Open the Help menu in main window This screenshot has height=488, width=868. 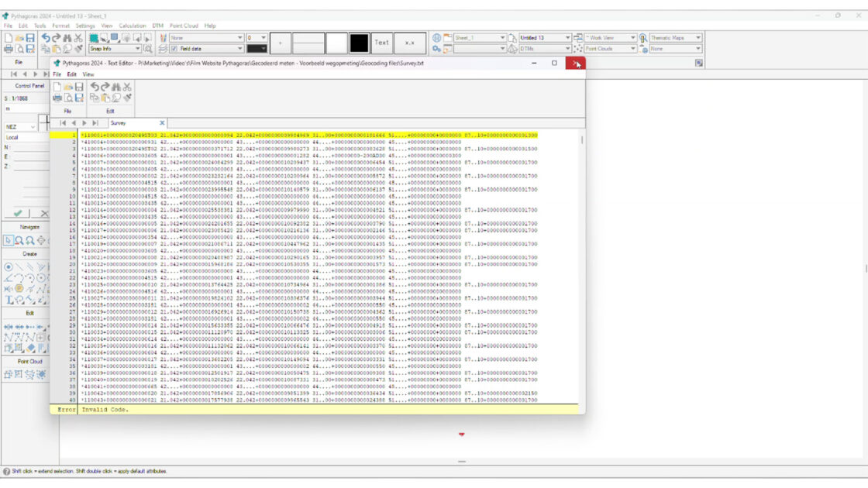point(210,26)
